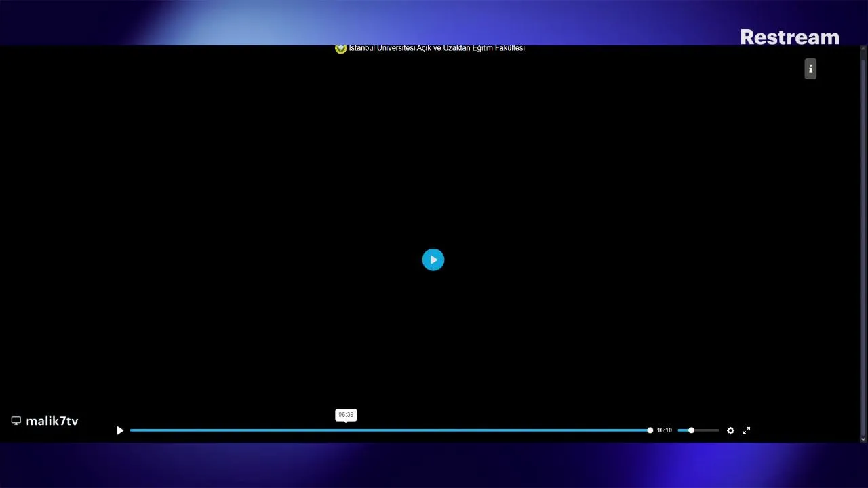Click the large center play button
This screenshot has height=488, width=868.
point(433,260)
